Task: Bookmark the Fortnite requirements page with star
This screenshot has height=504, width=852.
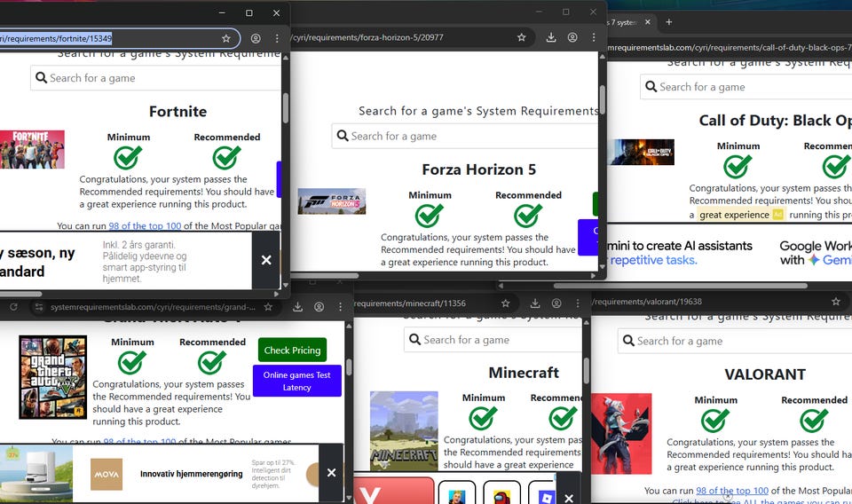Action: [226, 39]
